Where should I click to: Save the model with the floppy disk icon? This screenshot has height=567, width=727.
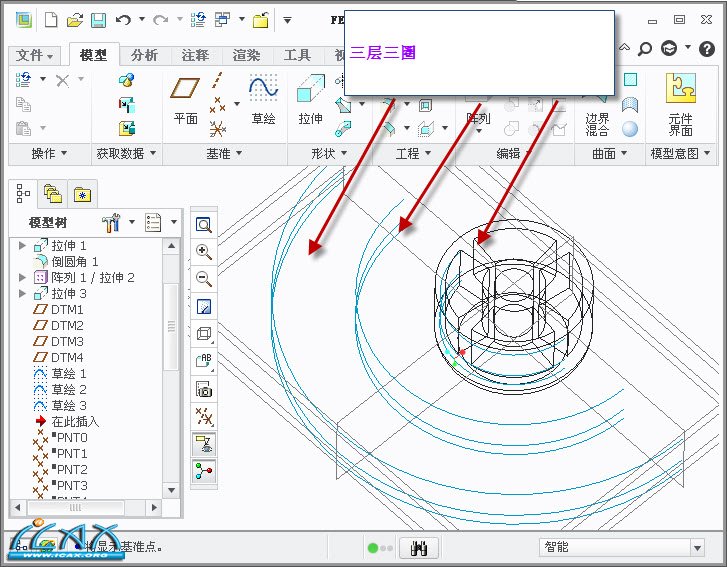[98, 19]
